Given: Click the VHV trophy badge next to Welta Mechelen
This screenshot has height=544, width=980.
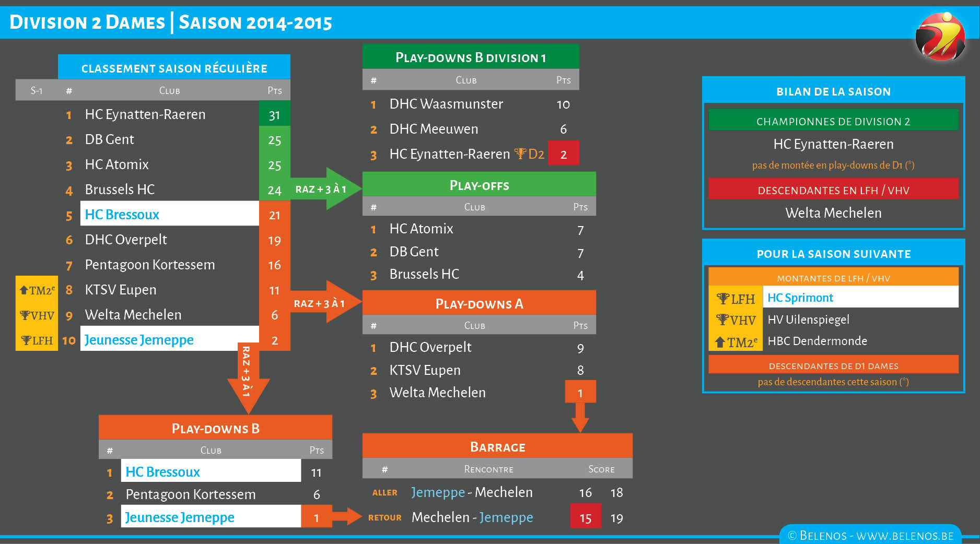Looking at the screenshot, I should click(x=37, y=315).
